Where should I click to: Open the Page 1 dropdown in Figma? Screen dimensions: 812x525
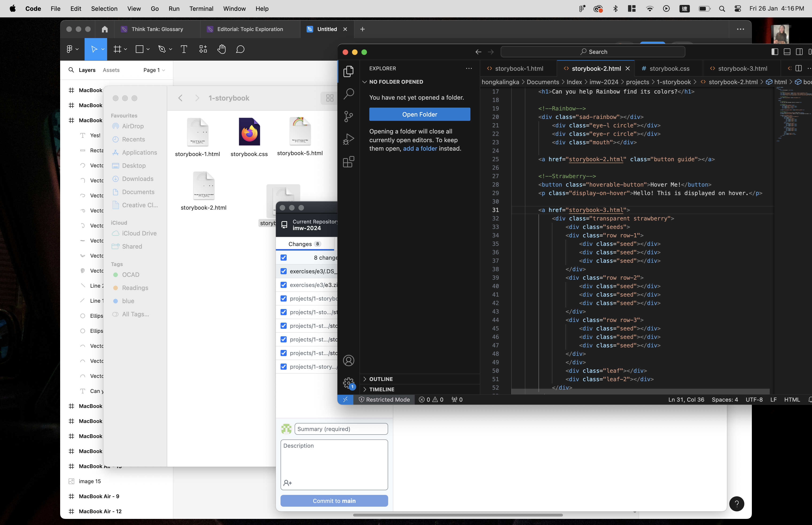(154, 70)
